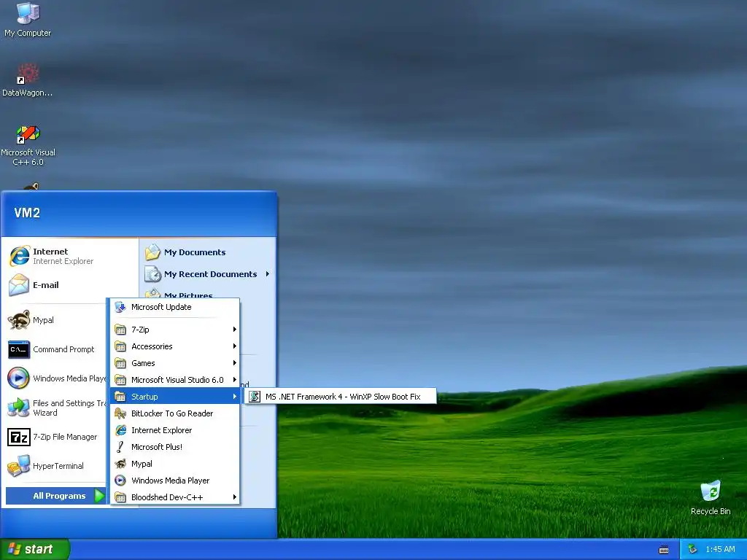Screen dimensions: 747x560
Task: Click 'Microsoft Plus!' text
Action: [157, 447]
